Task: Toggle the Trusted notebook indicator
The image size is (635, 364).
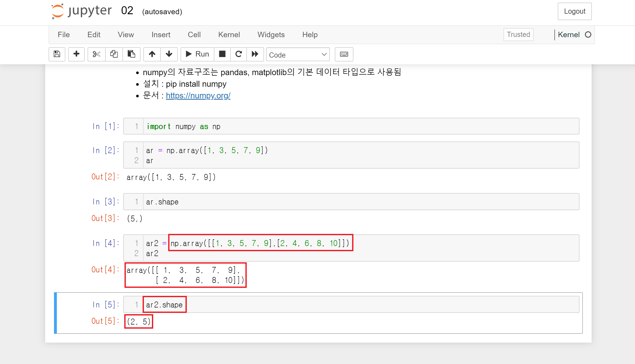Action: (x=518, y=35)
